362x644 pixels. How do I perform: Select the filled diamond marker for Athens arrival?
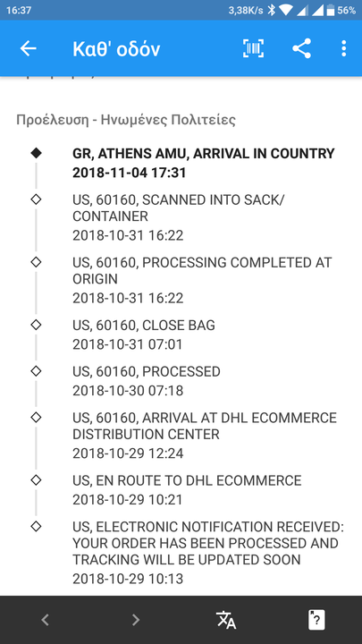point(36,153)
